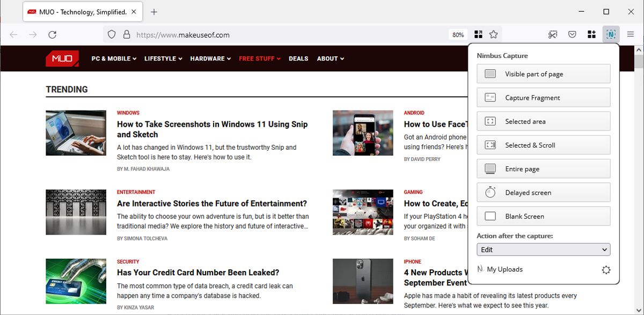
Task: Click the credit card thumbnail of Security article
Action: (76, 281)
